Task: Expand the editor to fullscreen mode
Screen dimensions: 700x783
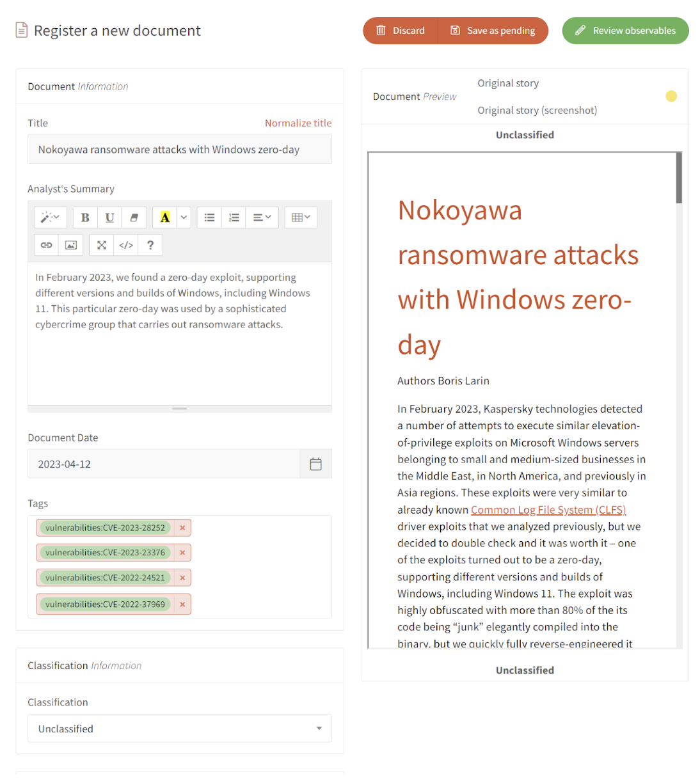Action: coord(101,245)
